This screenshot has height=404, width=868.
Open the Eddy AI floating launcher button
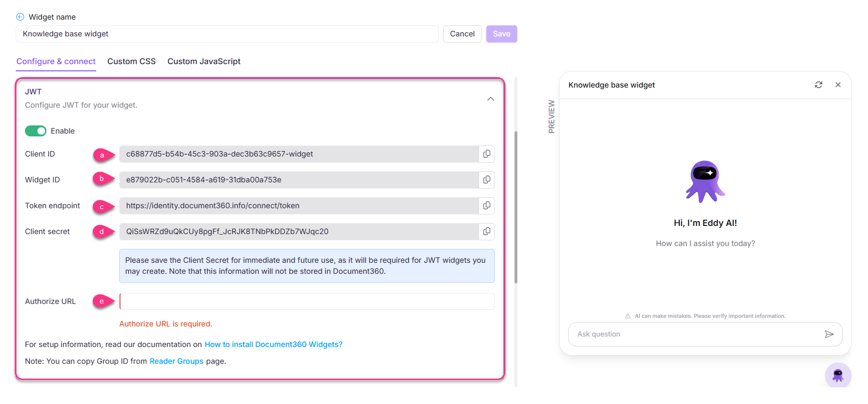[x=838, y=375]
